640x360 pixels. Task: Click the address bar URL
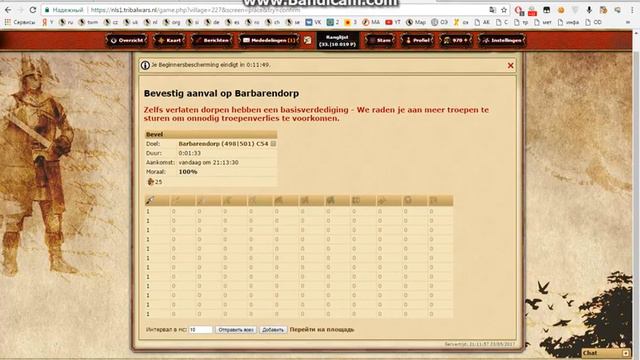pos(195,10)
